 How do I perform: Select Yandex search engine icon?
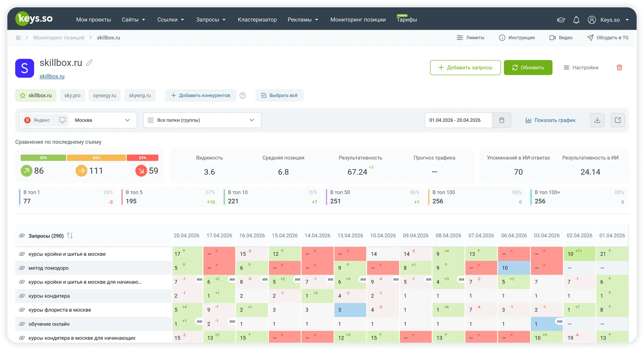pyautogui.click(x=27, y=120)
